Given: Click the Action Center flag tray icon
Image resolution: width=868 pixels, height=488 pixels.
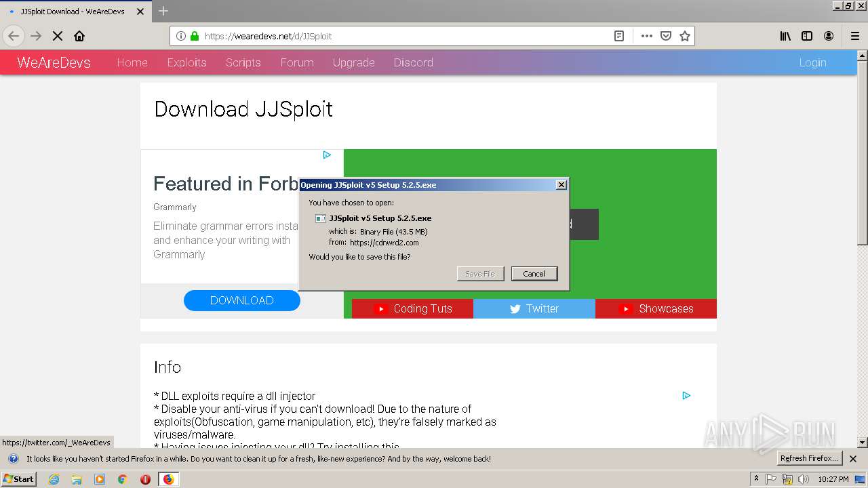Looking at the screenshot, I should (771, 479).
